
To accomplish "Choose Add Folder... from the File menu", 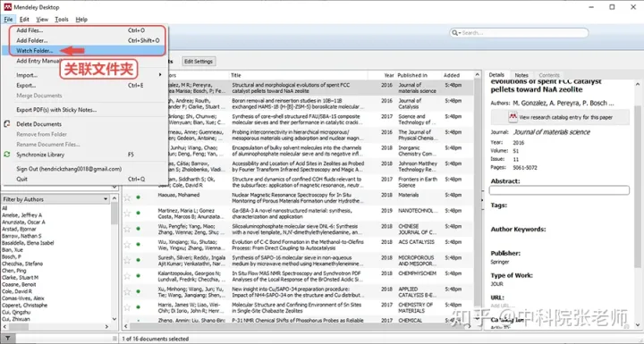I will (x=84, y=40).
